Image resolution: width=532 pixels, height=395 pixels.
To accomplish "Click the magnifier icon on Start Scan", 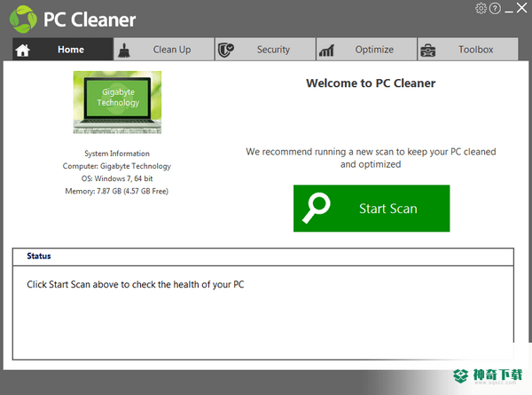I will (317, 208).
